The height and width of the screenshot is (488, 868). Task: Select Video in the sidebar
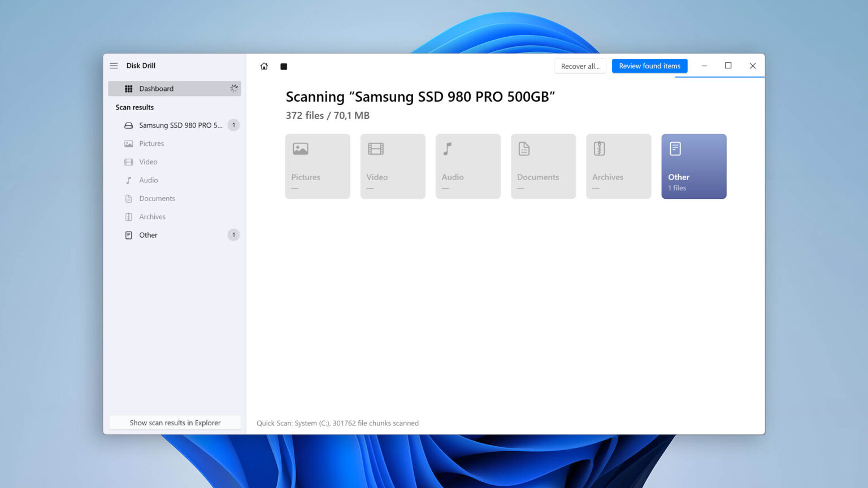pyautogui.click(x=148, y=162)
